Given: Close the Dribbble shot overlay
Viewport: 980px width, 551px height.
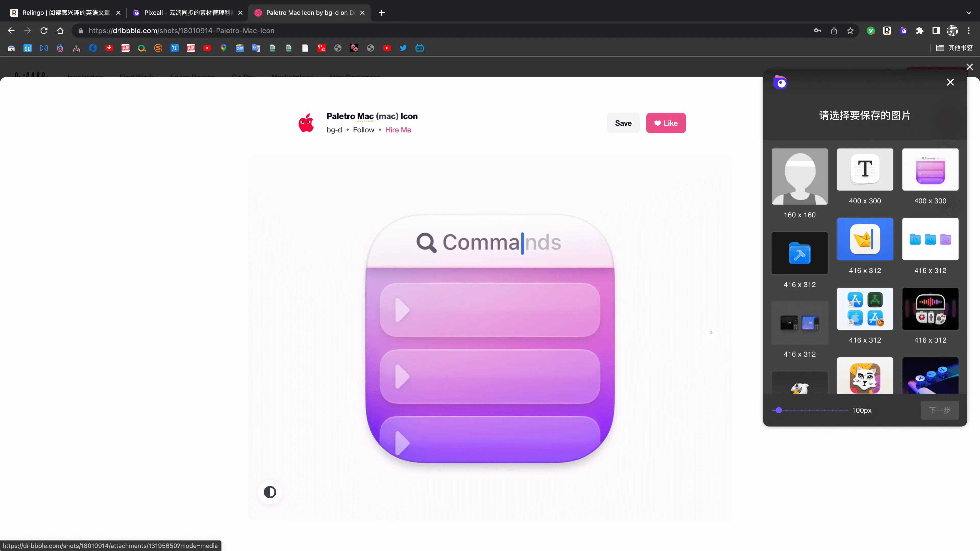Looking at the screenshot, I should (970, 67).
